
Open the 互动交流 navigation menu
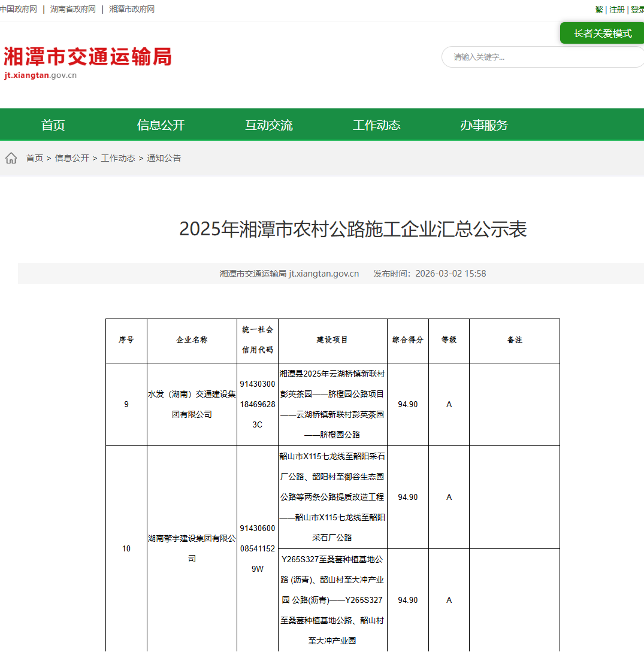(268, 125)
